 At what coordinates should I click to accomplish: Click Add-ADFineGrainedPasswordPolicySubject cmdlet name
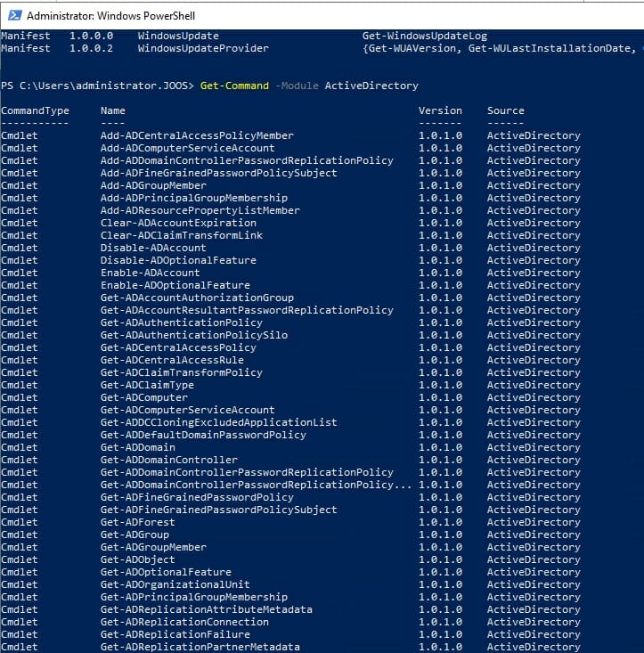[x=218, y=173]
